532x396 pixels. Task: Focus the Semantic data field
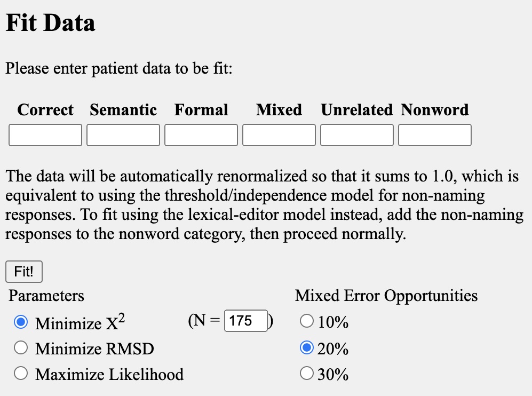tap(123, 135)
